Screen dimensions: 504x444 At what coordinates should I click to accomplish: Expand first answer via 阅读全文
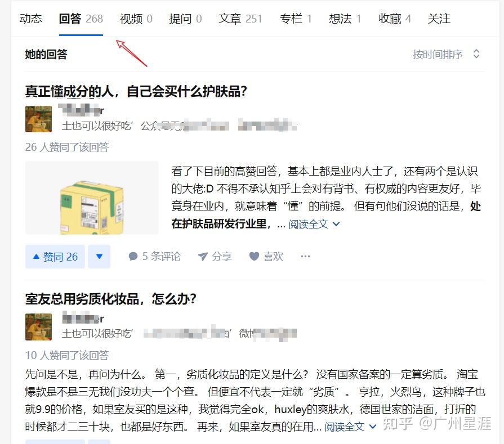(x=314, y=224)
